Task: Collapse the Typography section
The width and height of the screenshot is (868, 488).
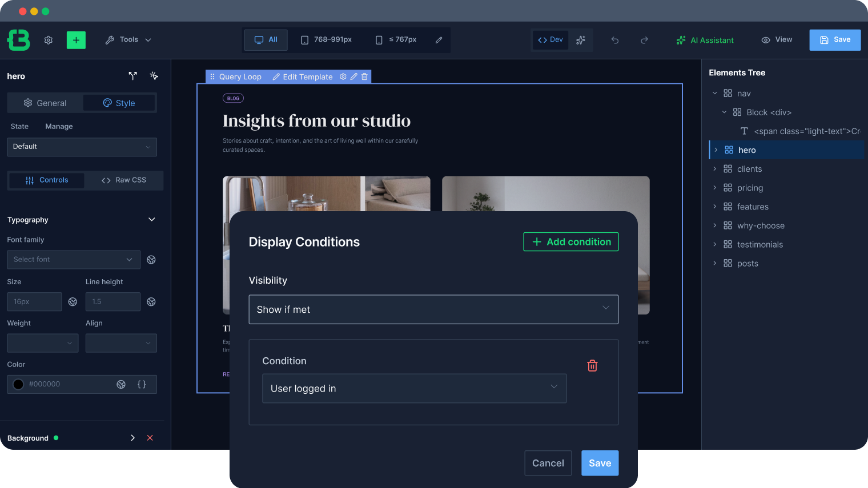Action: pos(152,220)
